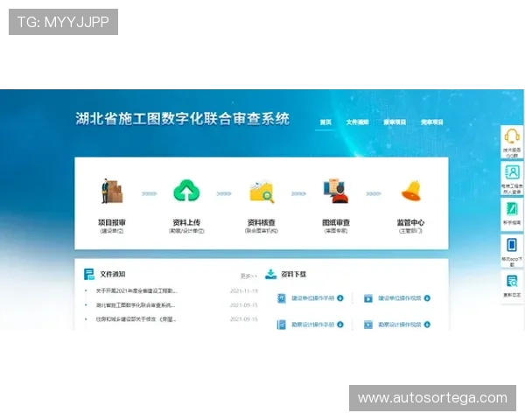Click the phone 移动app下载 sidebar icon

pos(512,245)
